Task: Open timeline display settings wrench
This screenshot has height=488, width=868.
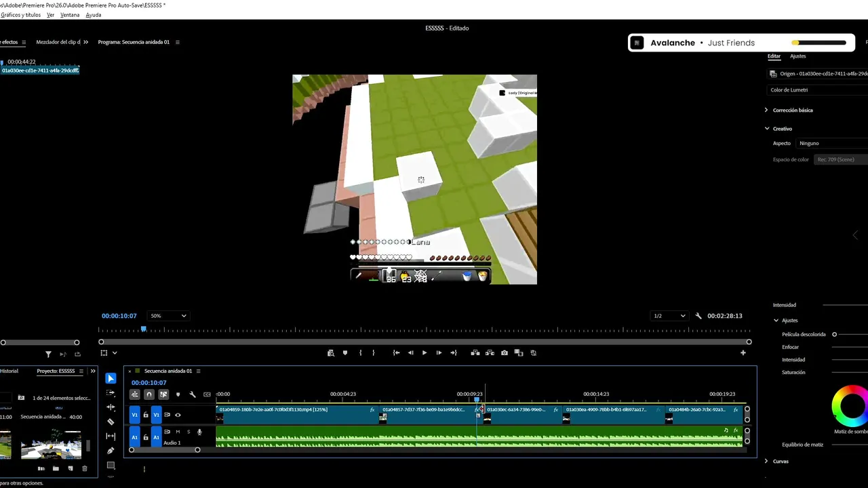Action: (x=193, y=394)
